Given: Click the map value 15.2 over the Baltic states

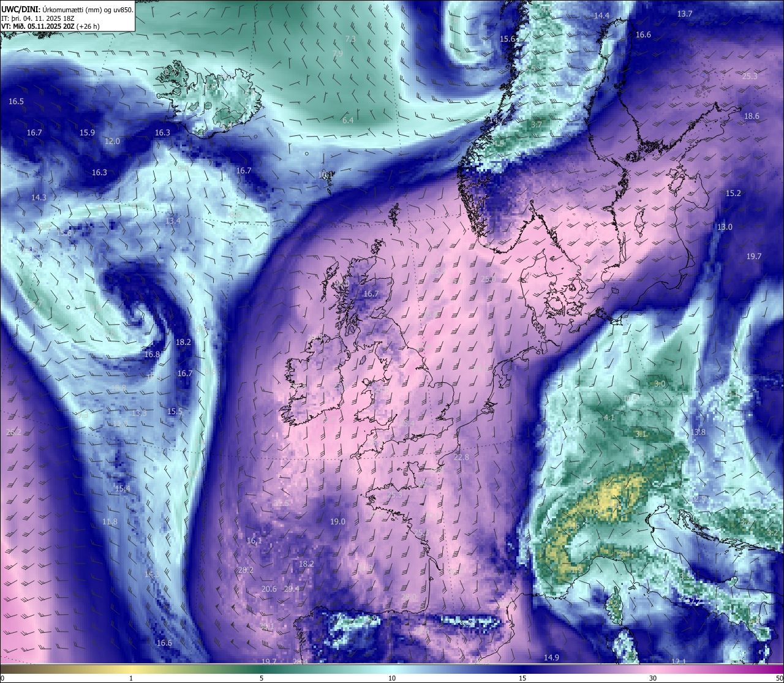Looking at the screenshot, I should click(x=733, y=193).
